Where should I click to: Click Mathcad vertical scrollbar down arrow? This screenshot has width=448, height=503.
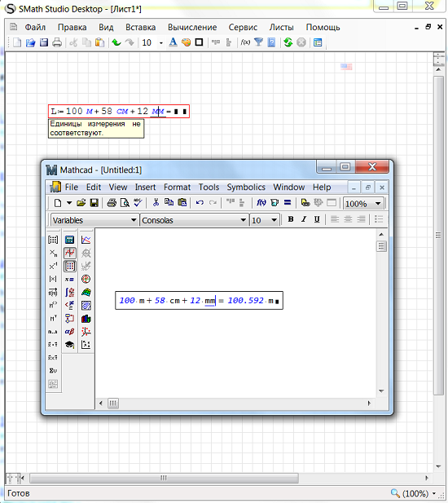(x=381, y=391)
